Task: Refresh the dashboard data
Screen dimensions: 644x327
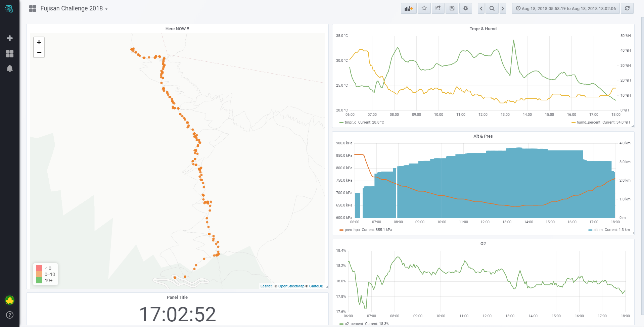Action: tap(627, 8)
